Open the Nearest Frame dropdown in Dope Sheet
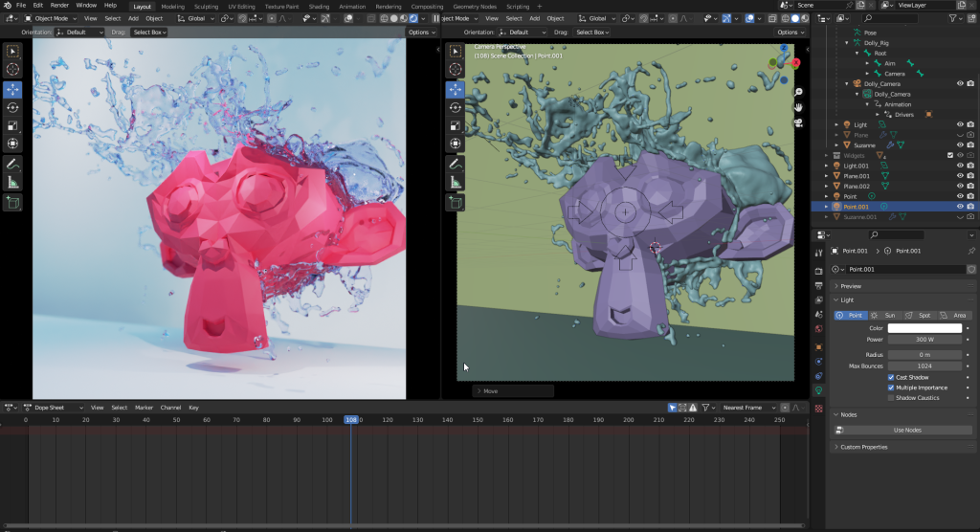The image size is (980, 532). [x=747, y=408]
